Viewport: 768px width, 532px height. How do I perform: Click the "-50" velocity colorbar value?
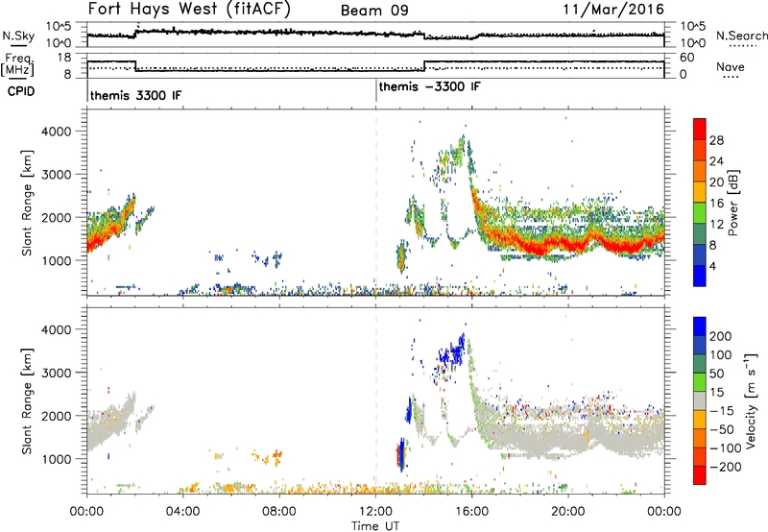[x=722, y=429]
